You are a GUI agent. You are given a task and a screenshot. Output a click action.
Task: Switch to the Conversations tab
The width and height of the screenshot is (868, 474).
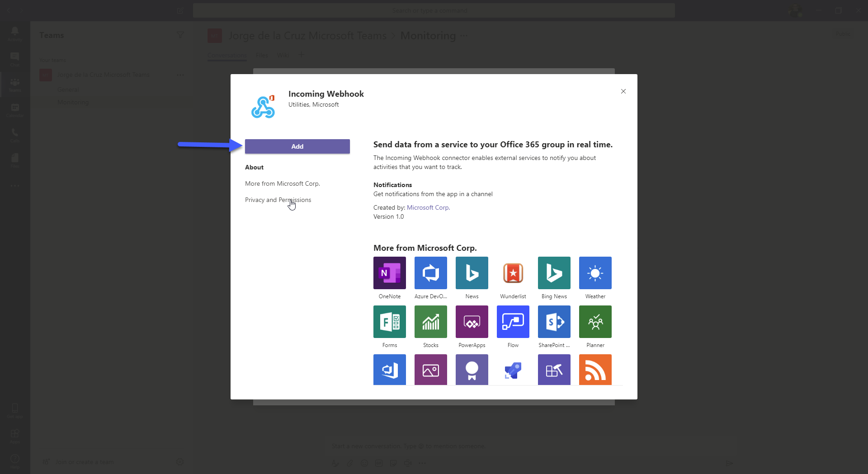(227, 55)
